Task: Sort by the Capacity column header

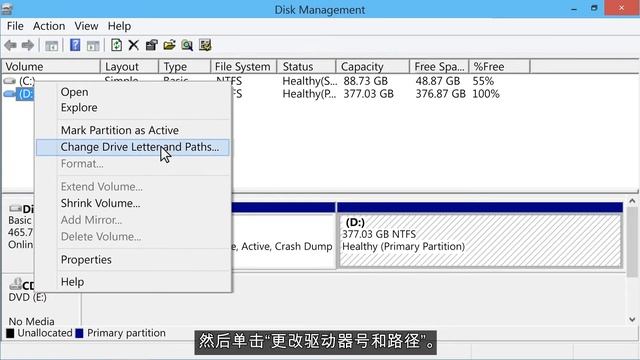Action: [373, 67]
